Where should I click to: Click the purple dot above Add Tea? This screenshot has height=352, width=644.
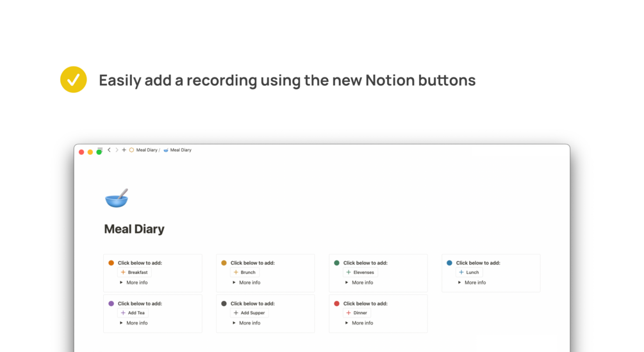111,303
